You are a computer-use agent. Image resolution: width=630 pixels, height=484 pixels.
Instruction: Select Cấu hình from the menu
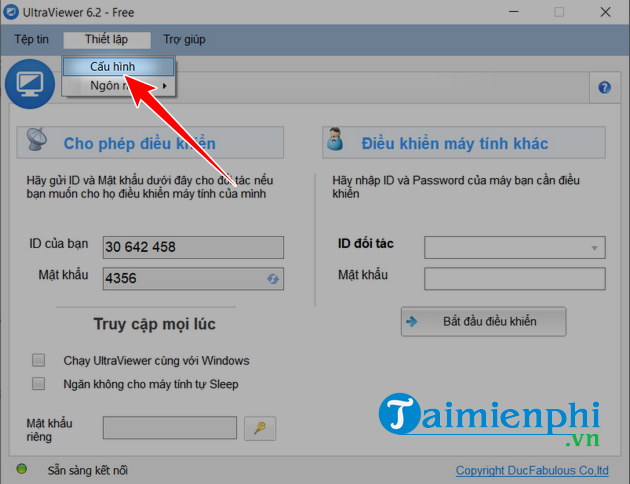click(118, 66)
